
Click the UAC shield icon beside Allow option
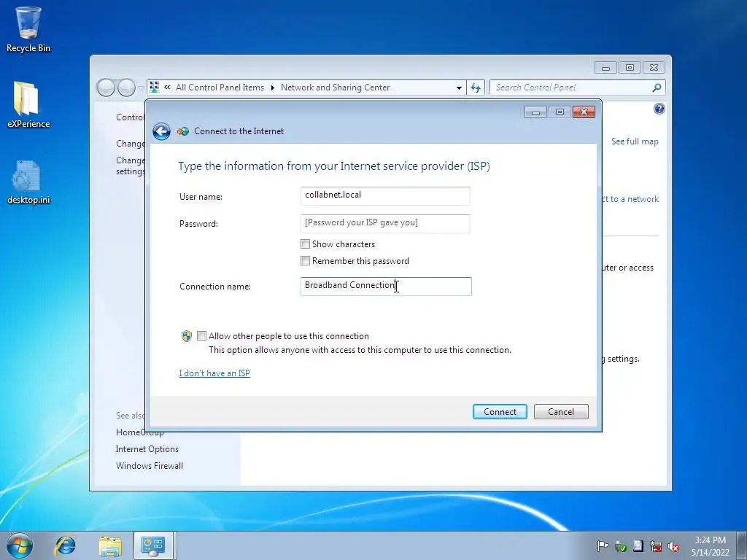click(187, 336)
